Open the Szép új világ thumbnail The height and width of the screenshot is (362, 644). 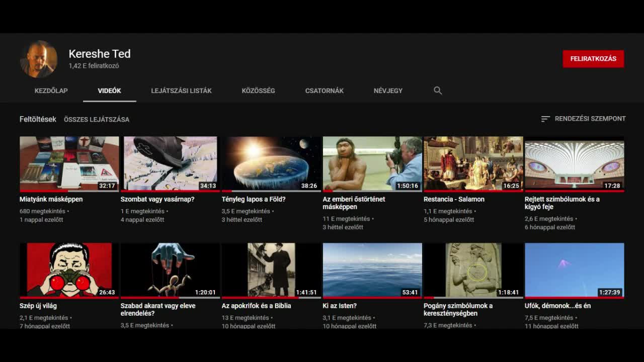point(69,270)
